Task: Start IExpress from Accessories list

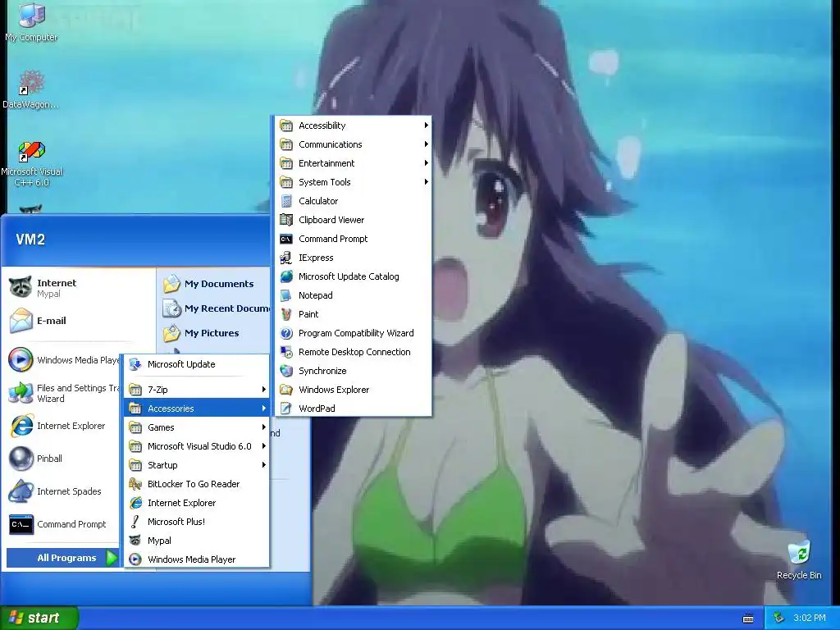Action: [x=353, y=258]
